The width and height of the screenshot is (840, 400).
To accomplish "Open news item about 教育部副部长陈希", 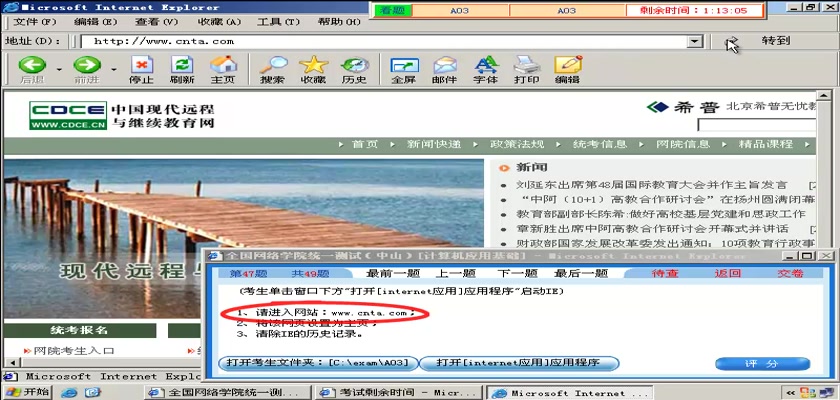I will (661, 214).
